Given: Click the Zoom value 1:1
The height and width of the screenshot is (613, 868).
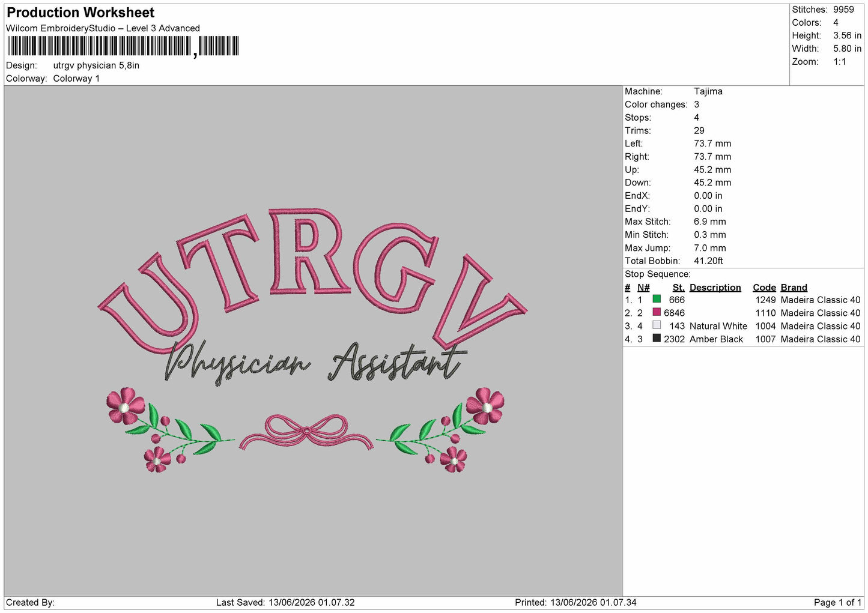Looking at the screenshot, I should point(839,62).
